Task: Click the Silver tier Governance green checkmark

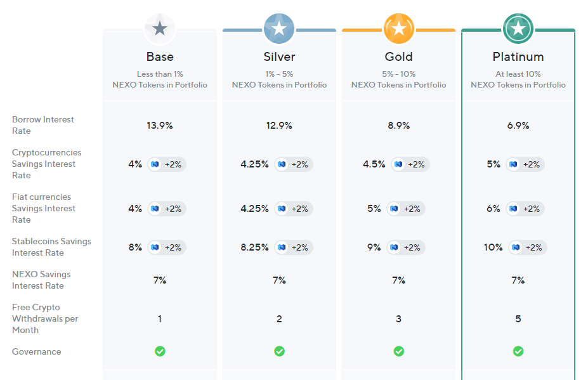Action: point(279,351)
